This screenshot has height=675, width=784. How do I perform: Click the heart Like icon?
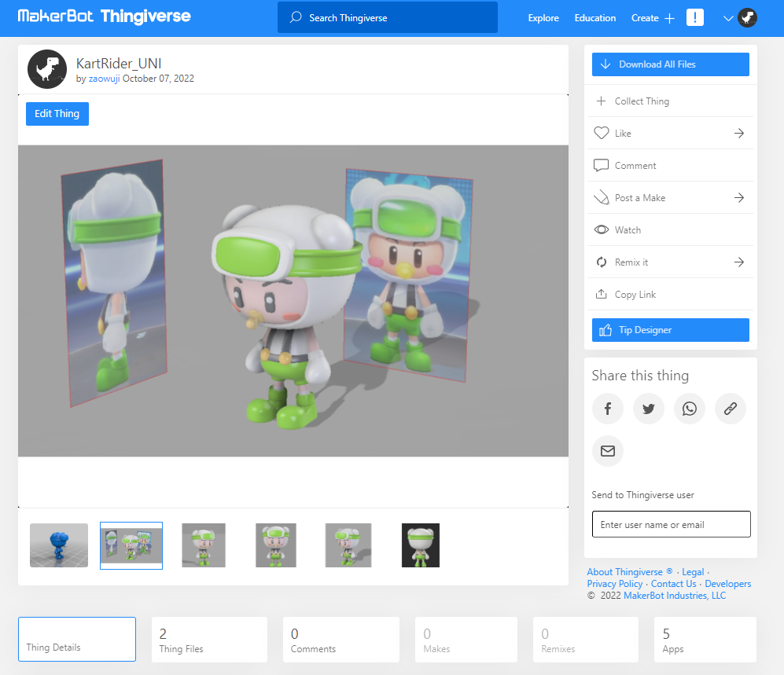point(602,134)
